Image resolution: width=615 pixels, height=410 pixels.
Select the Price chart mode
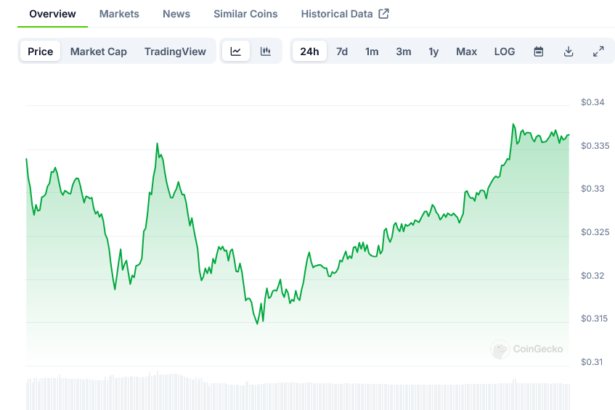(x=41, y=52)
